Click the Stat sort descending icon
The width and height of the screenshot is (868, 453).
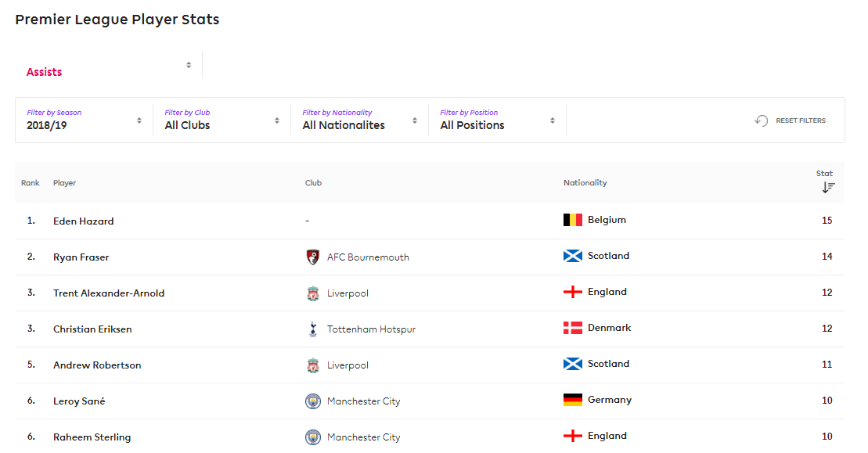coord(828,188)
